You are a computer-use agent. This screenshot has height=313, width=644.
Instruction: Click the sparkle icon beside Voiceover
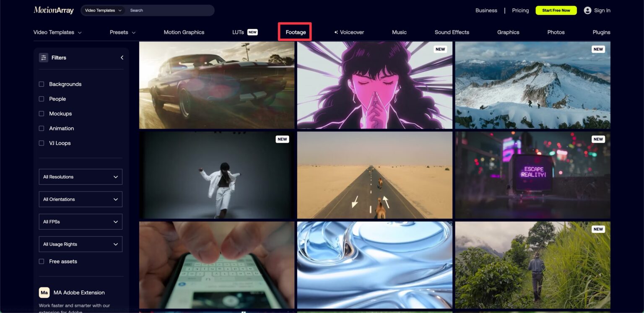[x=336, y=32]
